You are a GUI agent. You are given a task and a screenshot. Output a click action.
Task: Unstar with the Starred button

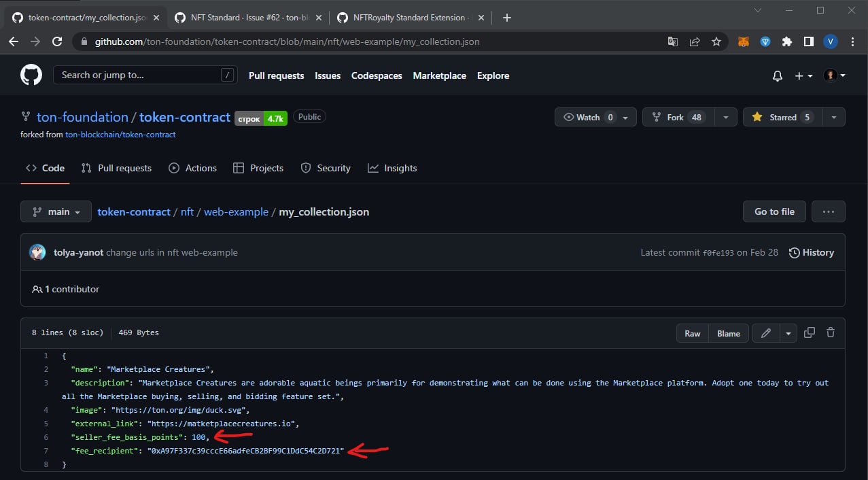pyautogui.click(x=782, y=117)
